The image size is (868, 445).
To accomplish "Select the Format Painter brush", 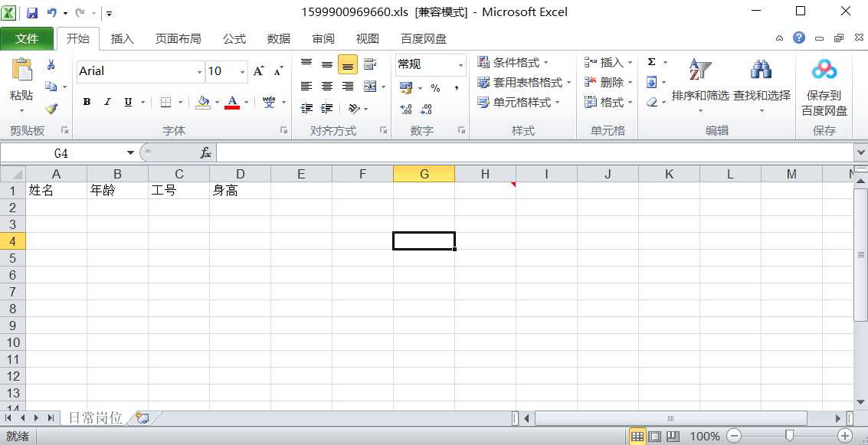I will 51,109.
